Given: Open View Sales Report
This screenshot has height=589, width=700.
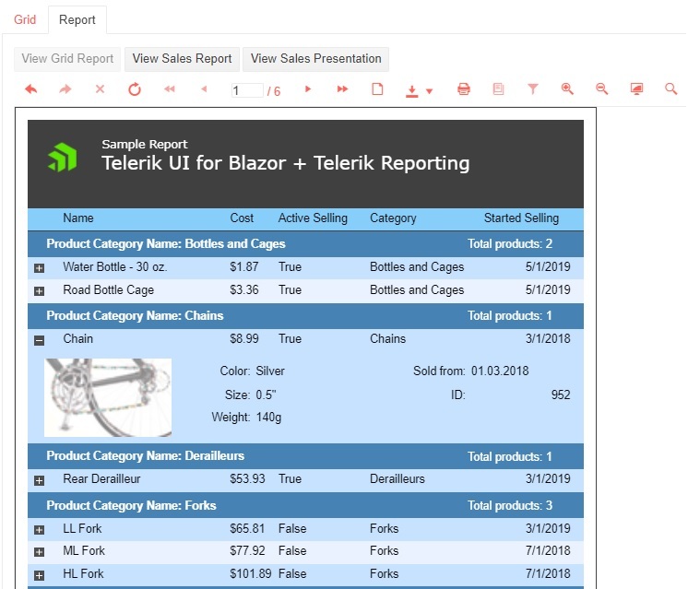Looking at the screenshot, I should click(182, 59).
